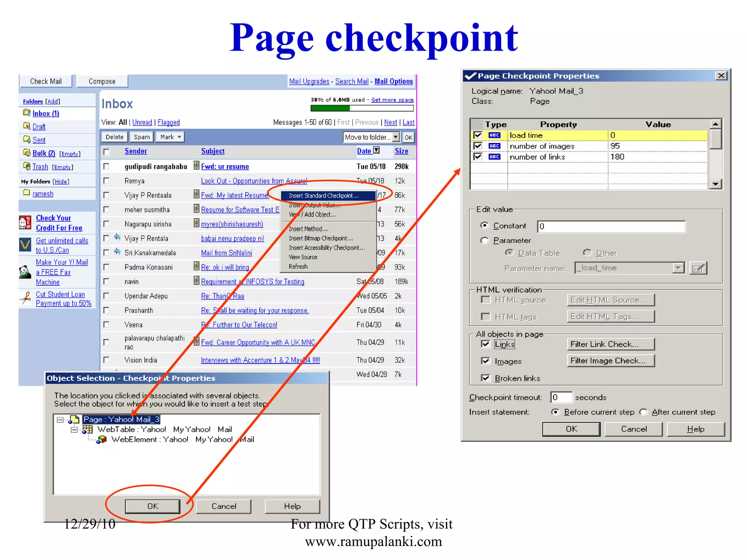
Task: Uncheck the Links checkbox
Action: (485, 344)
